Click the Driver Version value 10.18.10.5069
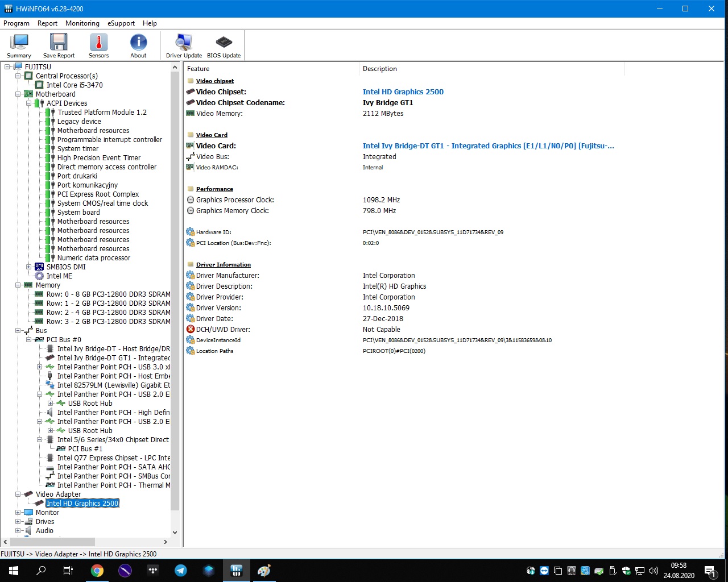This screenshot has height=582, width=728. click(386, 307)
